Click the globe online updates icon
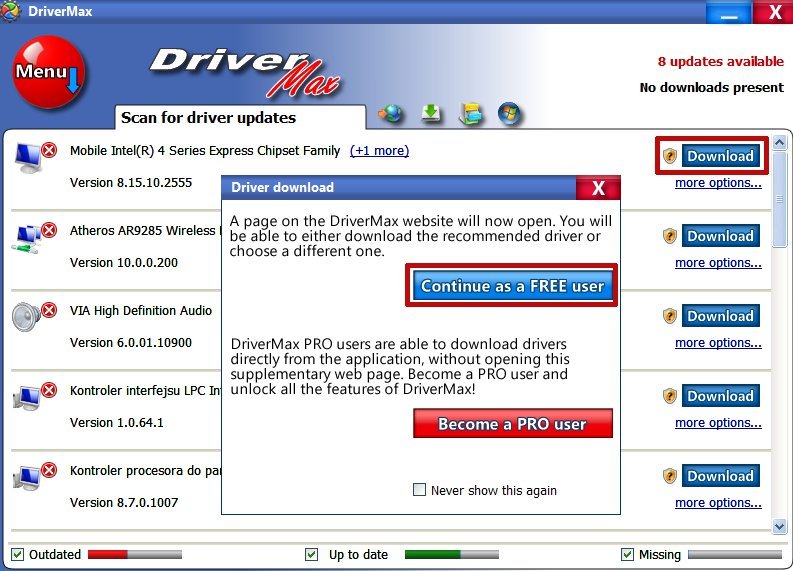This screenshot has width=793, height=571. tap(390, 113)
